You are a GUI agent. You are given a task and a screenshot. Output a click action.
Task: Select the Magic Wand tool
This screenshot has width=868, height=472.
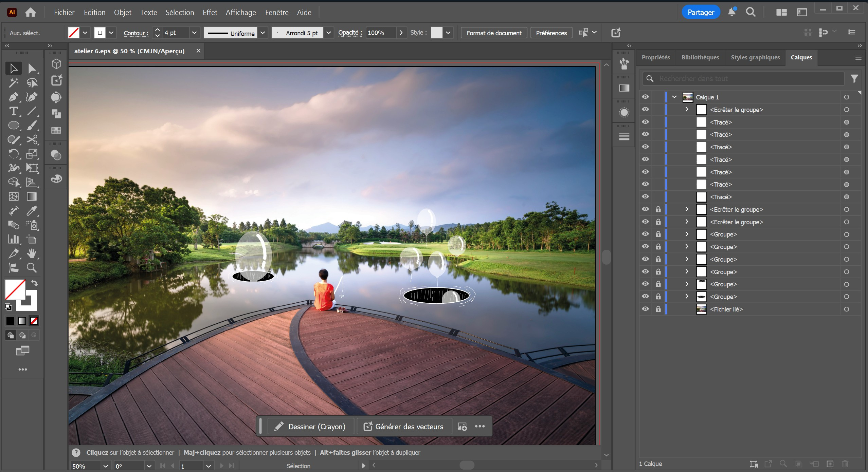coord(14,83)
